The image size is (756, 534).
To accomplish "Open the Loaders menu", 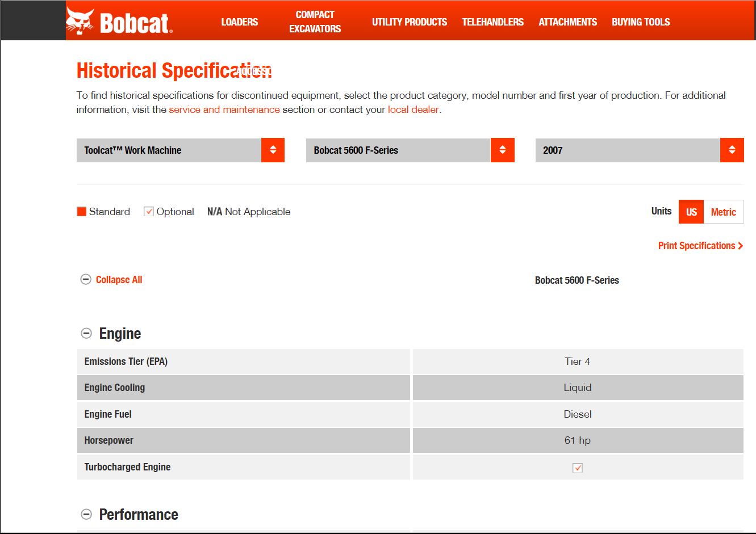I will pyautogui.click(x=239, y=22).
